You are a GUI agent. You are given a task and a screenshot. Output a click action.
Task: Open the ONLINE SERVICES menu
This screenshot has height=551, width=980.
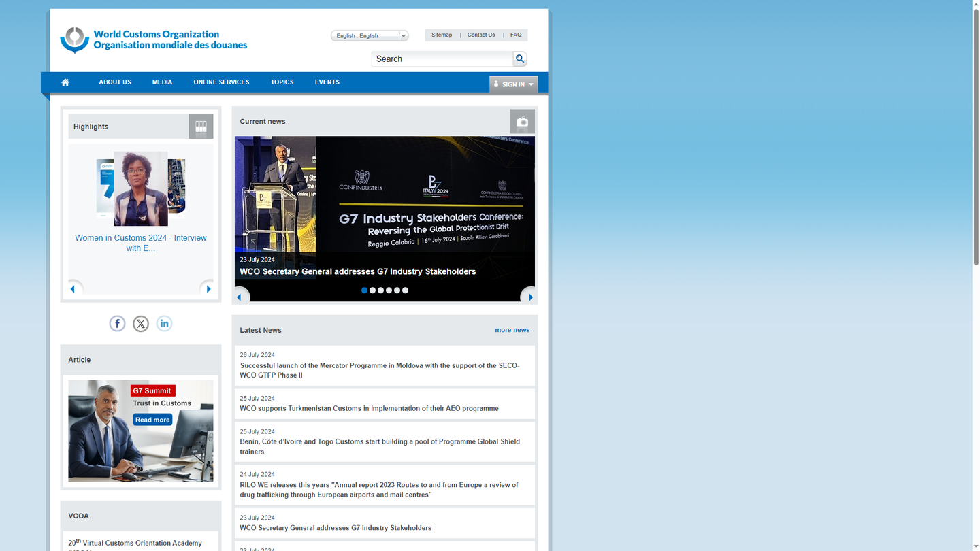[x=221, y=82]
